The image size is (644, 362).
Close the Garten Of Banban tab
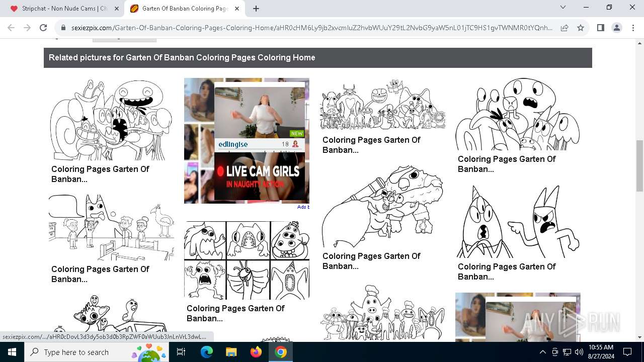[236, 9]
